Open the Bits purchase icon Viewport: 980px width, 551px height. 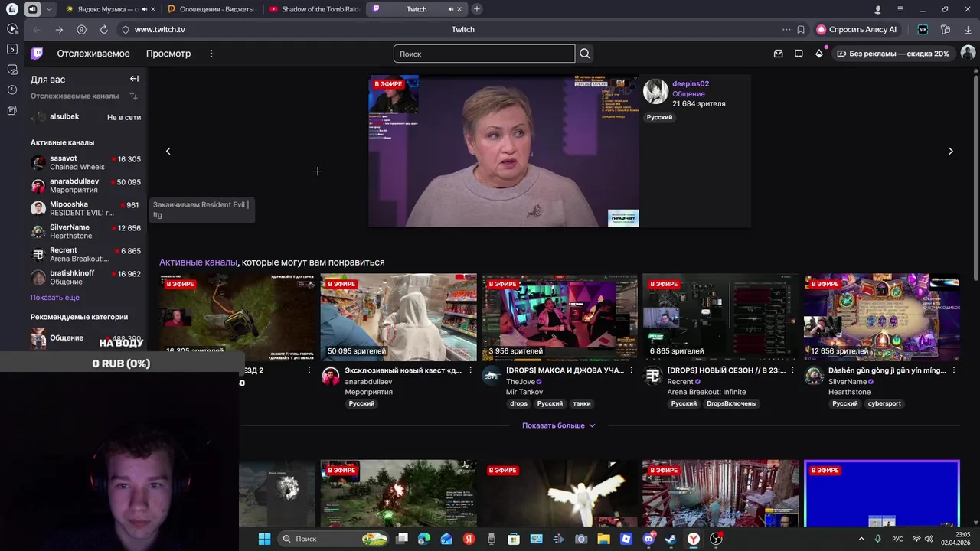[819, 54]
